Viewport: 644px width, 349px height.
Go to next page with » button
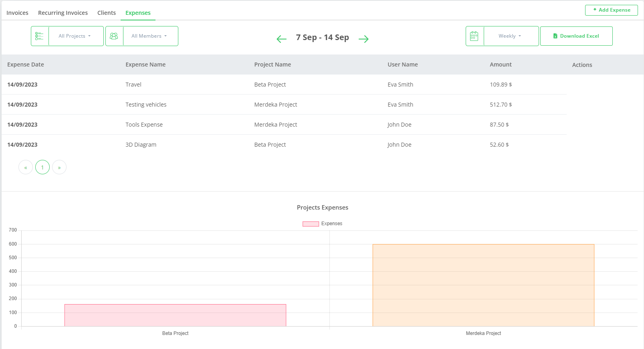click(x=59, y=167)
